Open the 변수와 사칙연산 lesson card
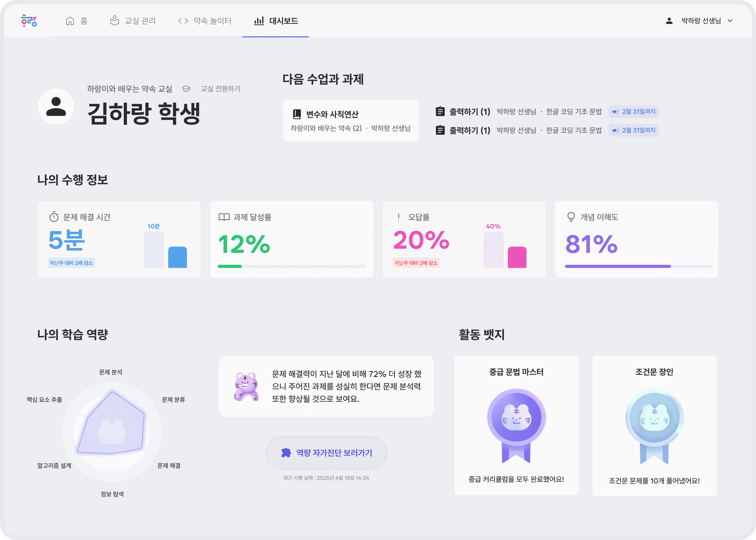The width and height of the screenshot is (756, 540). pyautogui.click(x=350, y=121)
